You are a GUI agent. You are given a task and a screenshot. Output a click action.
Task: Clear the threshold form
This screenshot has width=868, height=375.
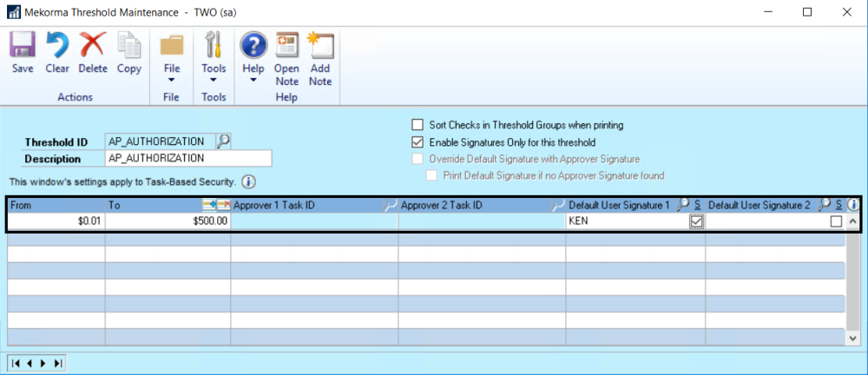[57, 53]
